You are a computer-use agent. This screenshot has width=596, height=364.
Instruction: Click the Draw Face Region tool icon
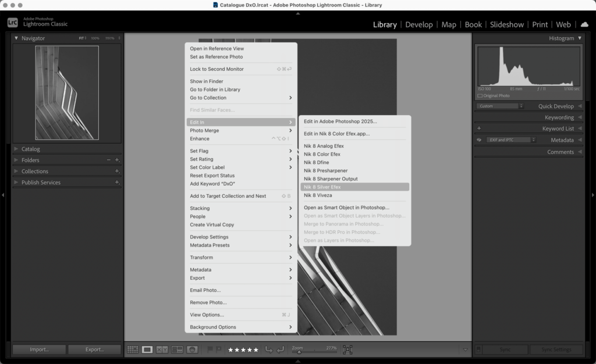point(347,349)
